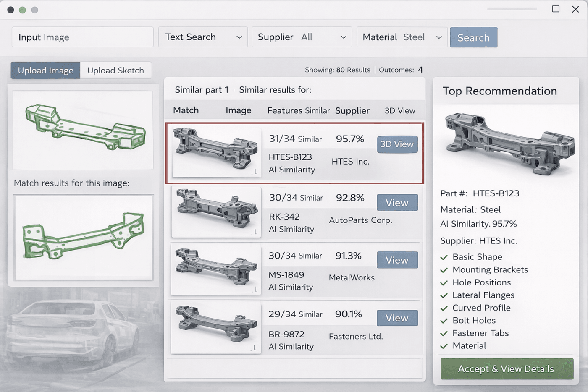
Task: Click the 3D View column header
Action: click(400, 111)
